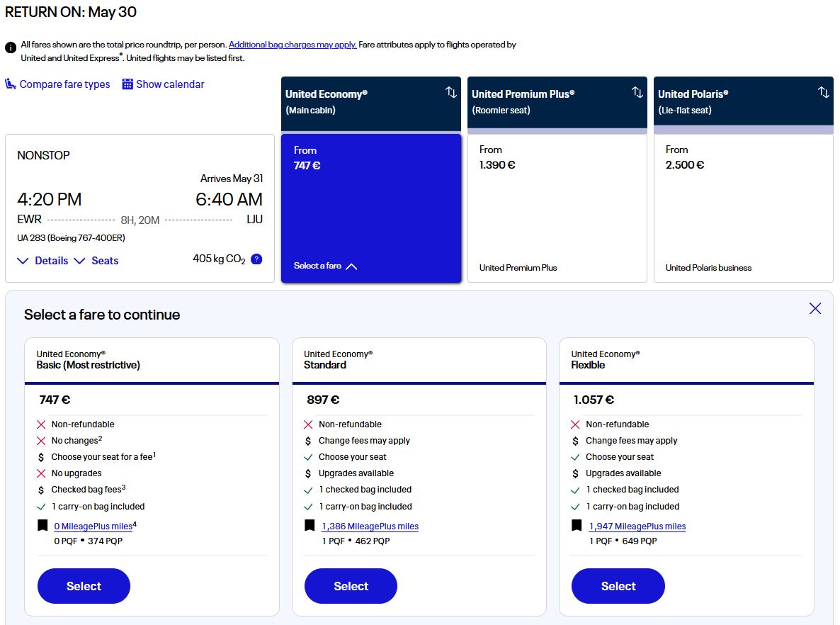The image size is (840, 625).
Task: Click bookmark icon beside 0 MileagePlus miles
Action: pos(42,525)
